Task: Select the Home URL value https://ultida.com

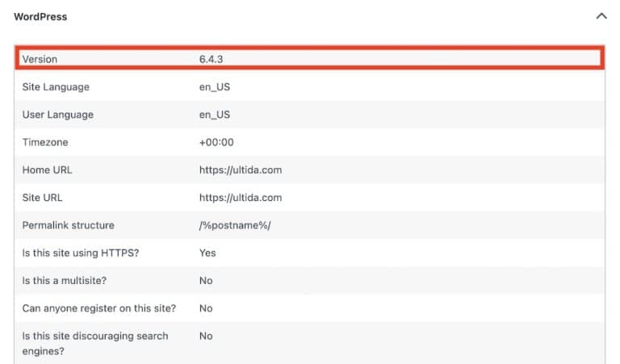Action: (x=241, y=170)
